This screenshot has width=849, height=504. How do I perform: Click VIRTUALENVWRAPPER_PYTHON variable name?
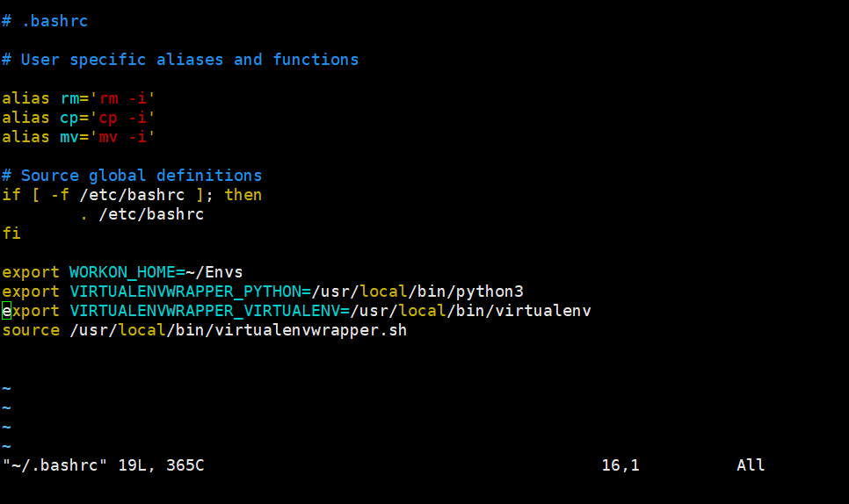[x=185, y=292]
